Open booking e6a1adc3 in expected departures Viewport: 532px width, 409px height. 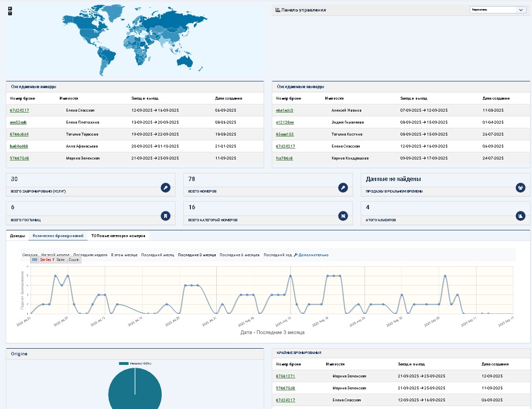point(285,110)
